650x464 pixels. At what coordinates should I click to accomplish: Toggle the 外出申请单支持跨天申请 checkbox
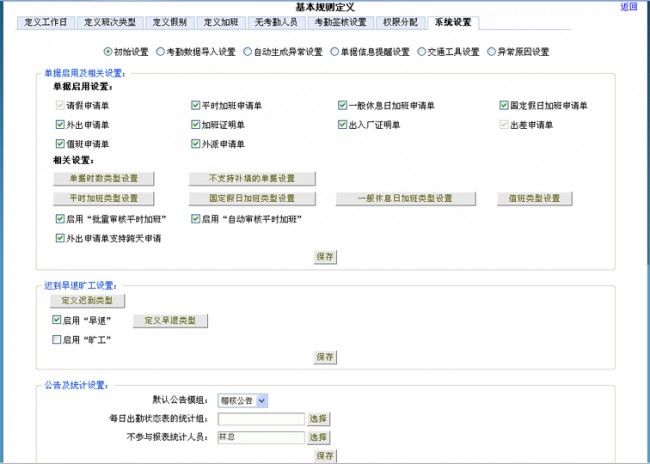(61, 238)
